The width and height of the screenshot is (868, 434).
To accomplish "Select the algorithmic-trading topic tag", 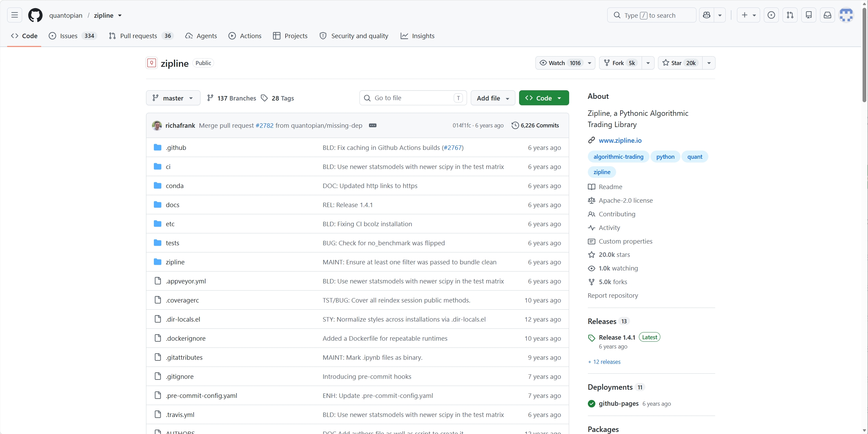I will [618, 157].
